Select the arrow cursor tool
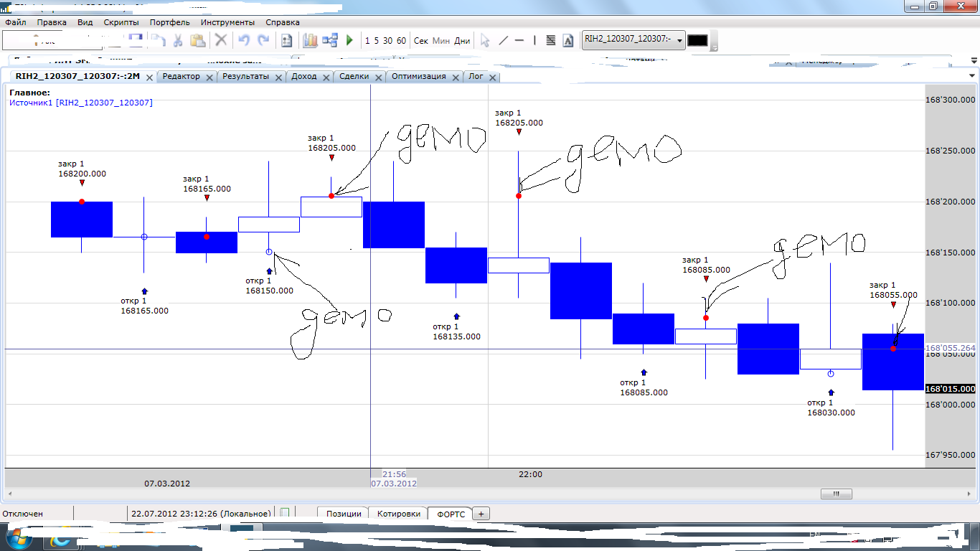This screenshot has height=551, width=980. [485, 41]
